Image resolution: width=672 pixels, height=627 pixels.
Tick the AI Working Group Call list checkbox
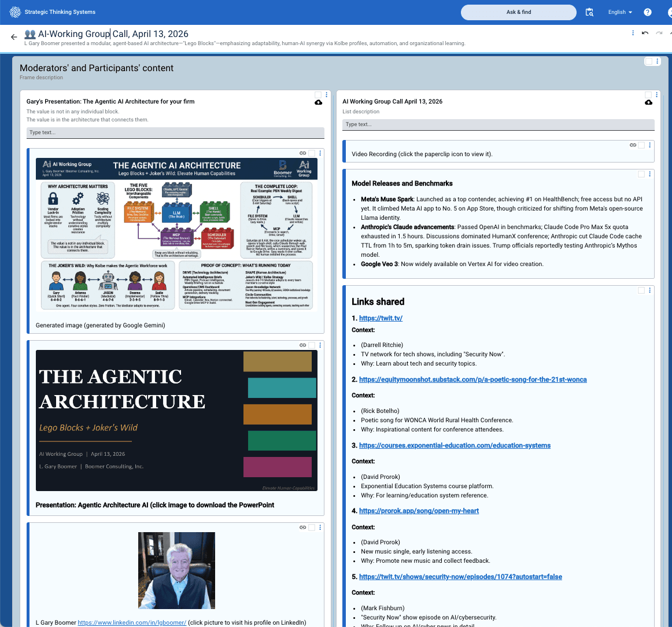648,95
